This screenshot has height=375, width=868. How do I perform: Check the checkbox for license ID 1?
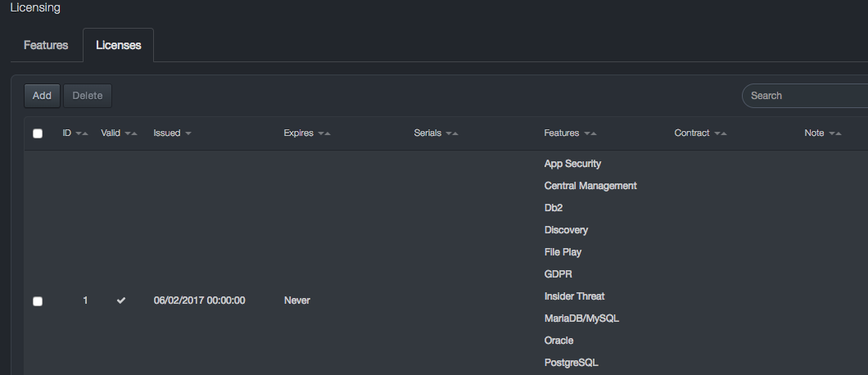point(38,301)
